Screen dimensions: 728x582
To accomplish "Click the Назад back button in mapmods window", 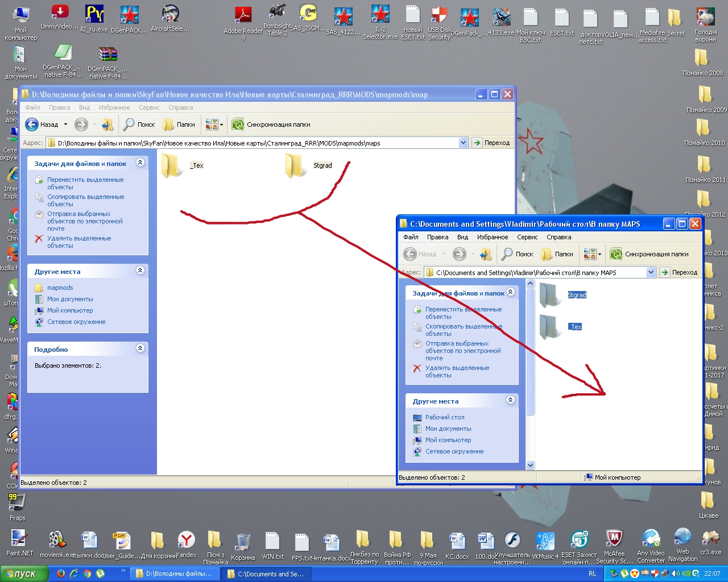I will tap(42, 124).
